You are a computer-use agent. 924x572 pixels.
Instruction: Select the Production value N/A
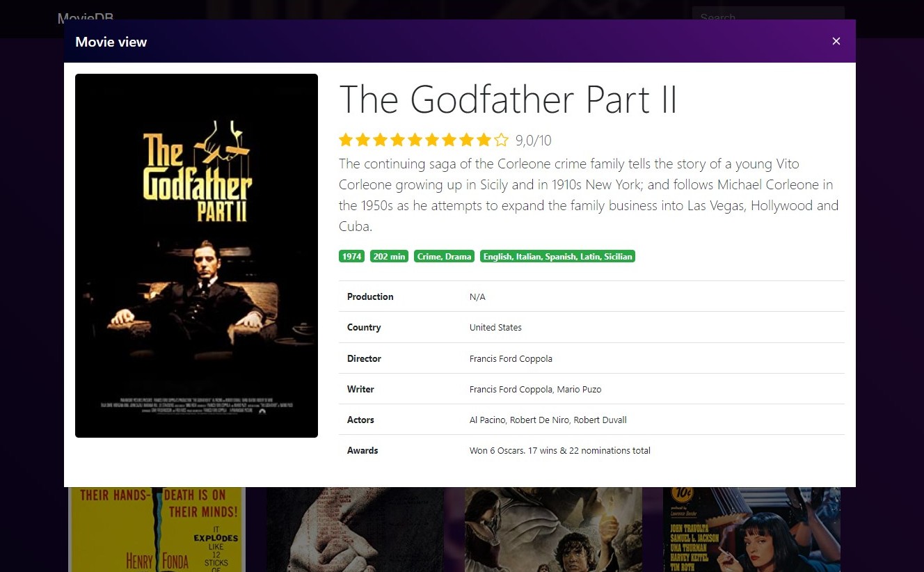(x=477, y=296)
